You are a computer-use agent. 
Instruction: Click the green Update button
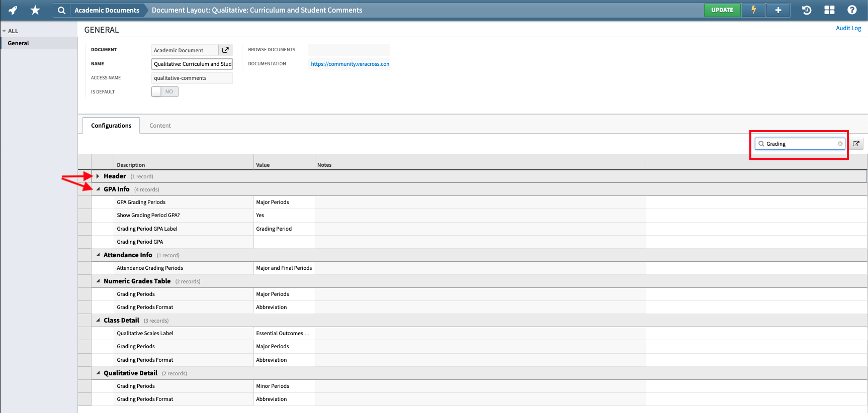[722, 10]
